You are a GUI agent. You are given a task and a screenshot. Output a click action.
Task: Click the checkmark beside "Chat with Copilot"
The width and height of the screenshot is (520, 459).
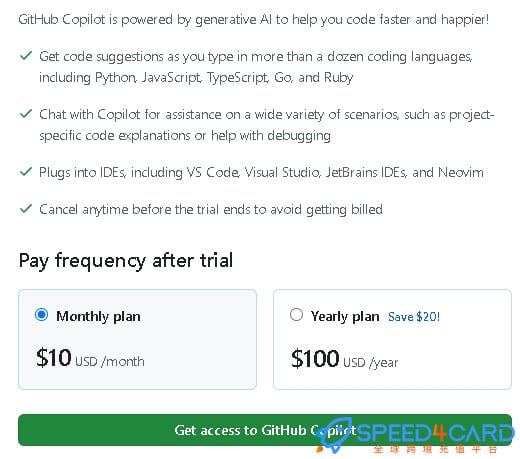pyautogui.click(x=26, y=114)
